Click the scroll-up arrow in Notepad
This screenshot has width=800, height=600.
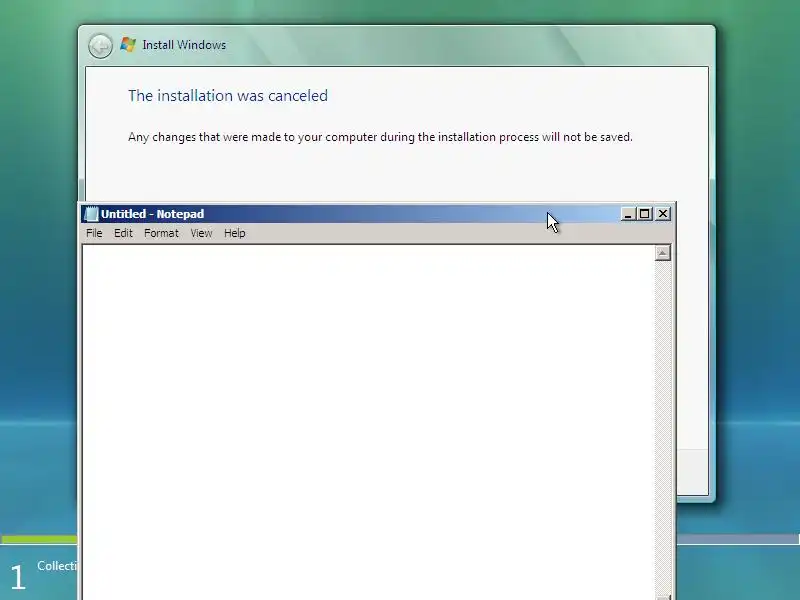(x=662, y=253)
